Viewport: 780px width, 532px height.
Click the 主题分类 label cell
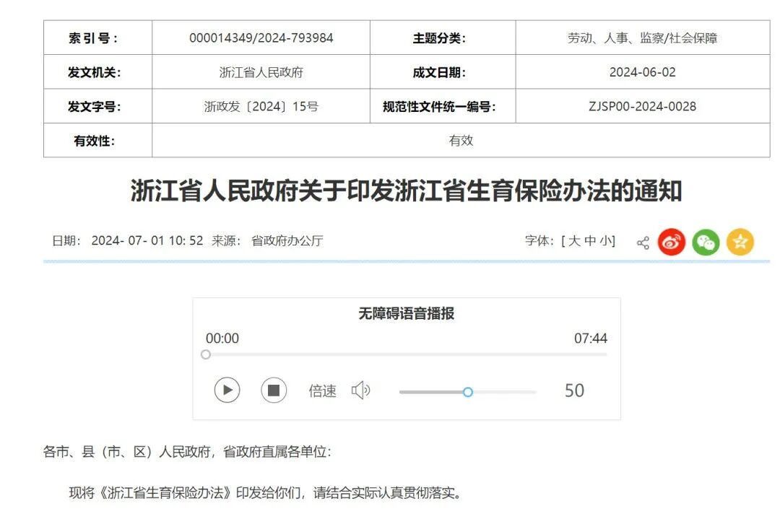coord(443,38)
